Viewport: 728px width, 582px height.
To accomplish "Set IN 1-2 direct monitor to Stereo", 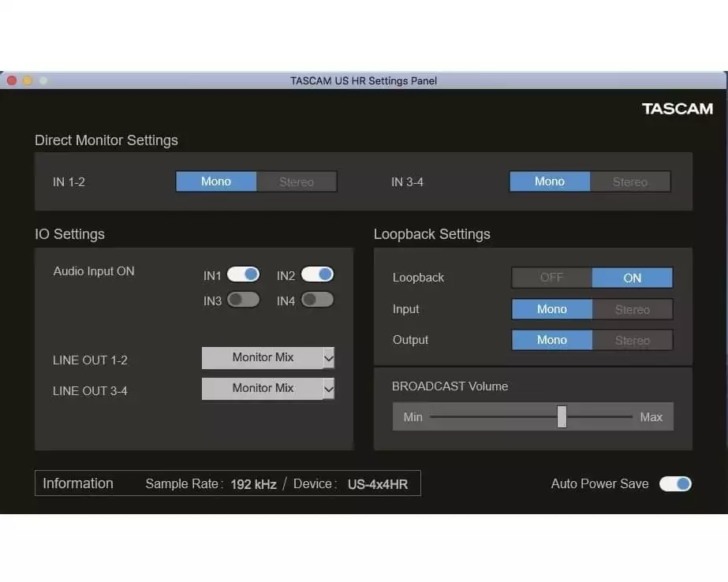I will coord(297,181).
